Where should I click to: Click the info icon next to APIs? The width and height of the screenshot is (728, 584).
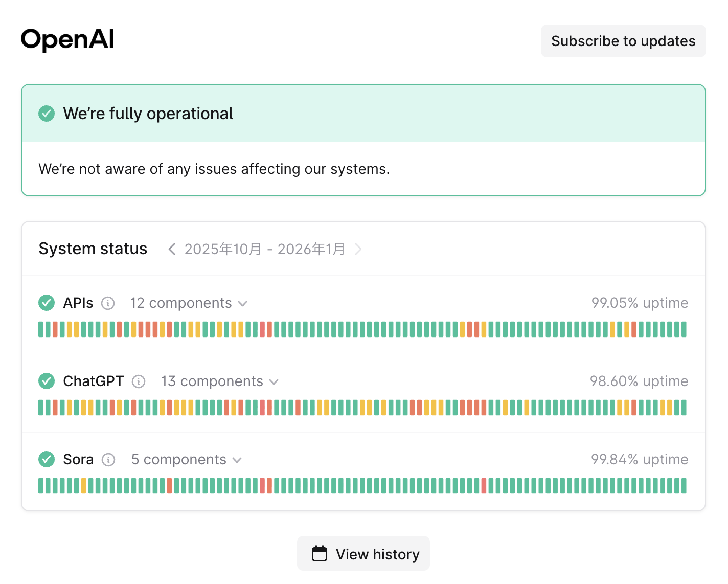coord(108,303)
